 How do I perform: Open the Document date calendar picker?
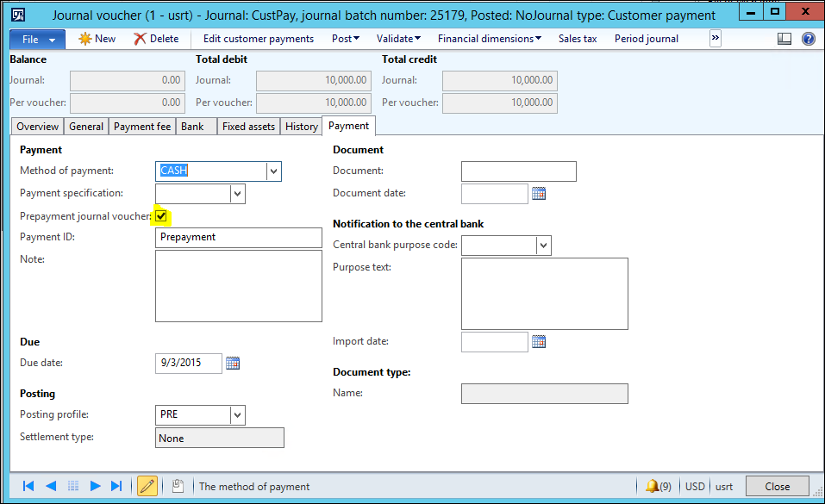(x=539, y=194)
